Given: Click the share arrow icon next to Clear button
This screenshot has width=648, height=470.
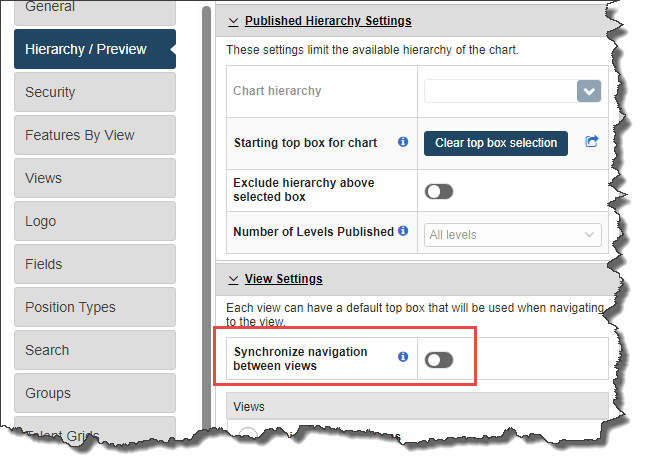Looking at the screenshot, I should pyautogui.click(x=592, y=141).
